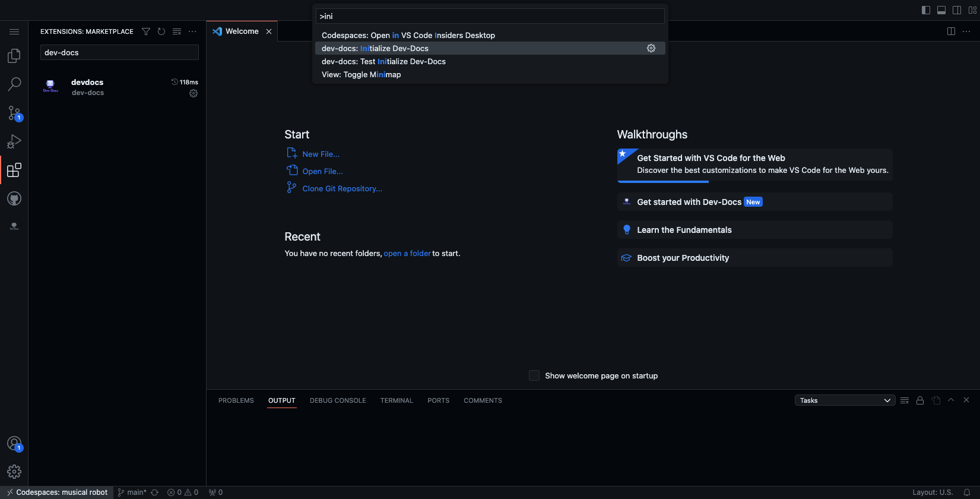Open the Source Control view
The image size is (980, 499).
[x=14, y=113]
